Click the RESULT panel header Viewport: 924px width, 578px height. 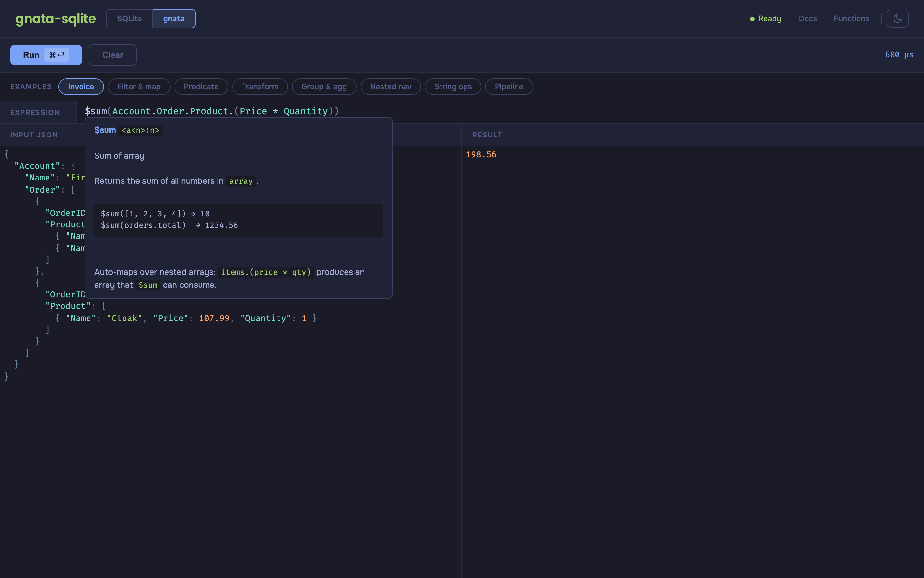point(487,135)
